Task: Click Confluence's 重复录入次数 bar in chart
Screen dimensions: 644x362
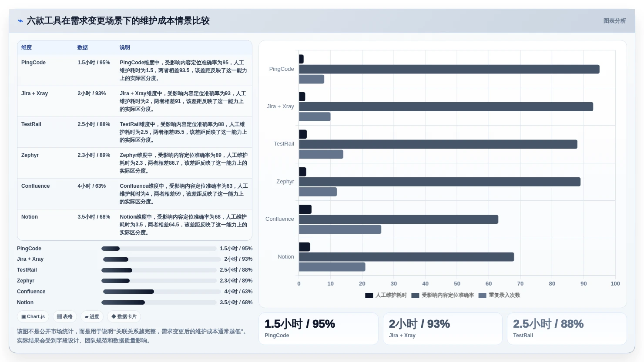Action: coord(340,229)
